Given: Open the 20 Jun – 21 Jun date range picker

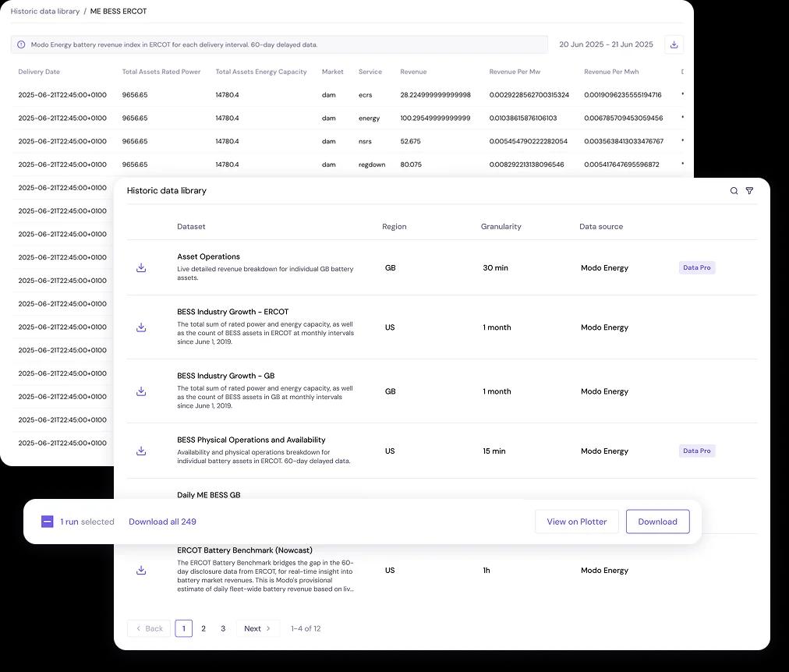Looking at the screenshot, I should 607,44.
